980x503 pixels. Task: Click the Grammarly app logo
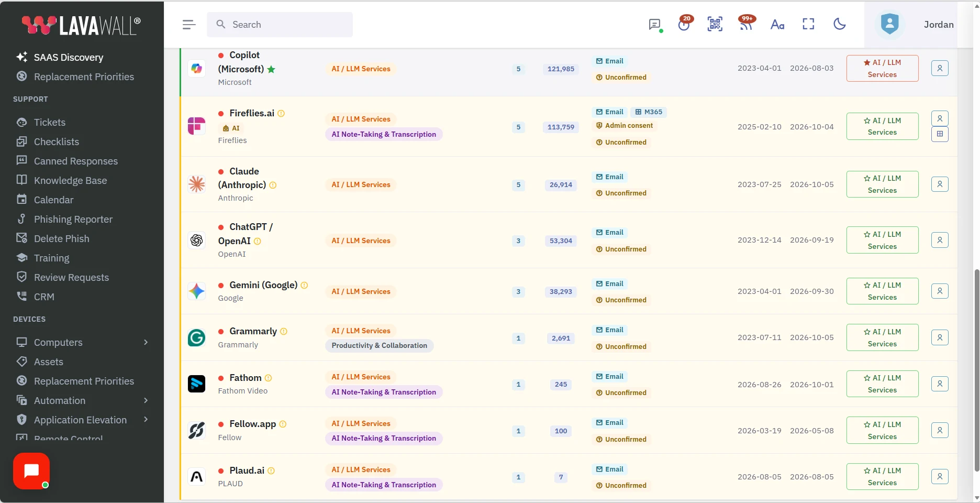(x=197, y=338)
